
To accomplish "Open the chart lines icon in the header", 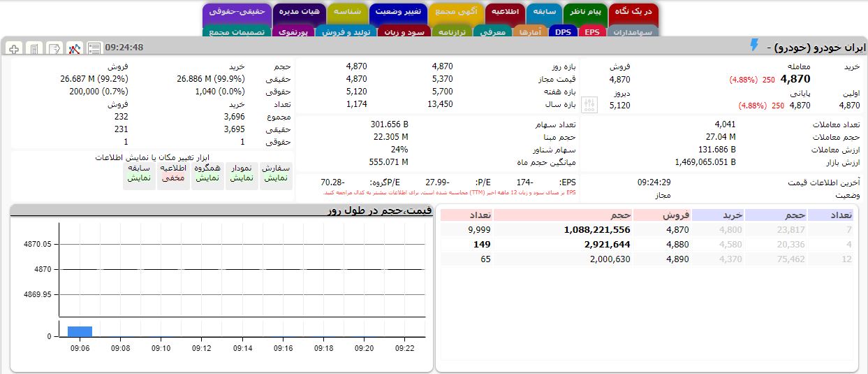I will click(x=75, y=48).
